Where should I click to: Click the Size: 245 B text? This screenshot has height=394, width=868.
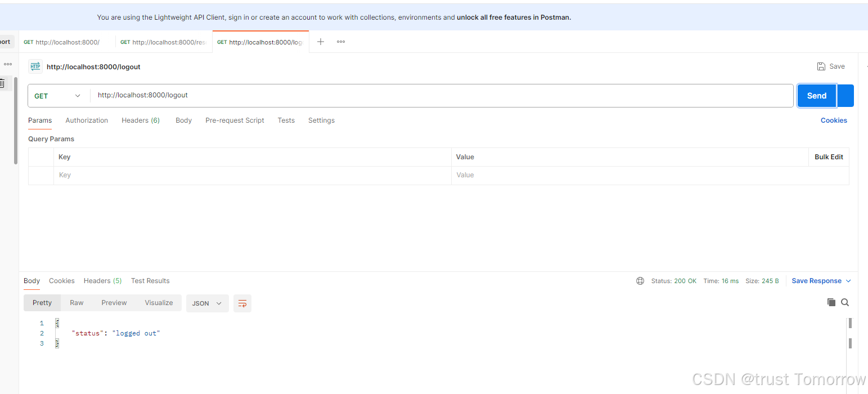click(x=762, y=281)
